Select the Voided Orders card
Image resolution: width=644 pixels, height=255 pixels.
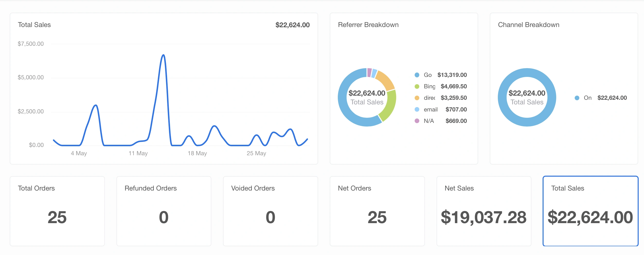pos(270,211)
